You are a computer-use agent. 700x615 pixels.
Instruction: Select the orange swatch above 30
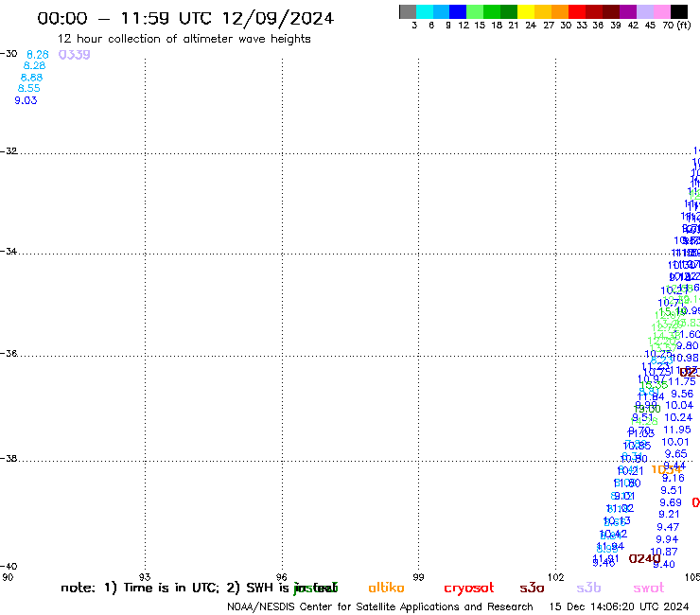[560, 11]
